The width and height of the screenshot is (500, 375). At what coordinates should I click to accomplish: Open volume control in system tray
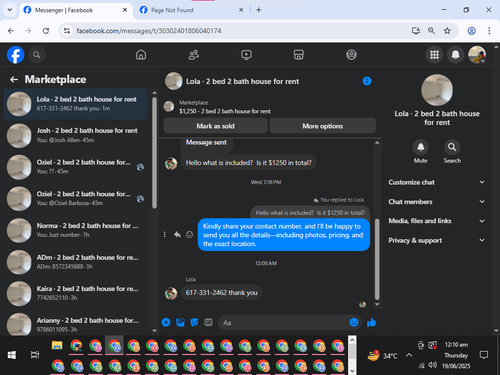point(432,365)
